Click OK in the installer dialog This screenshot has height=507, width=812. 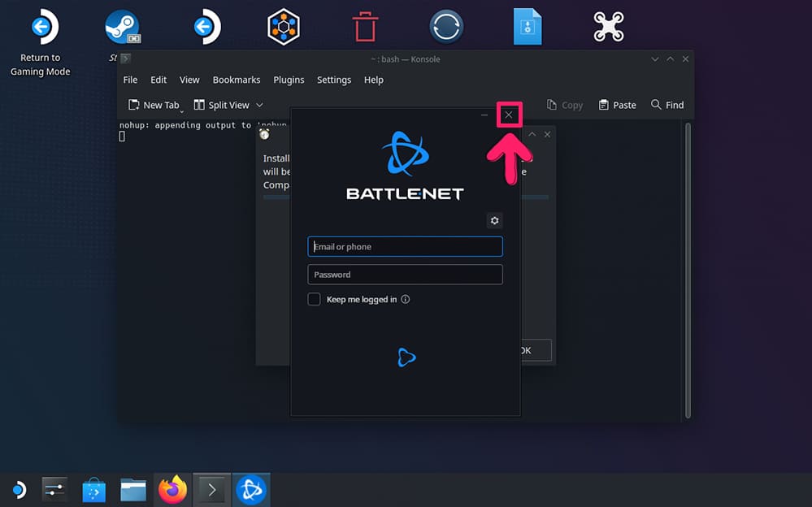(x=536, y=351)
